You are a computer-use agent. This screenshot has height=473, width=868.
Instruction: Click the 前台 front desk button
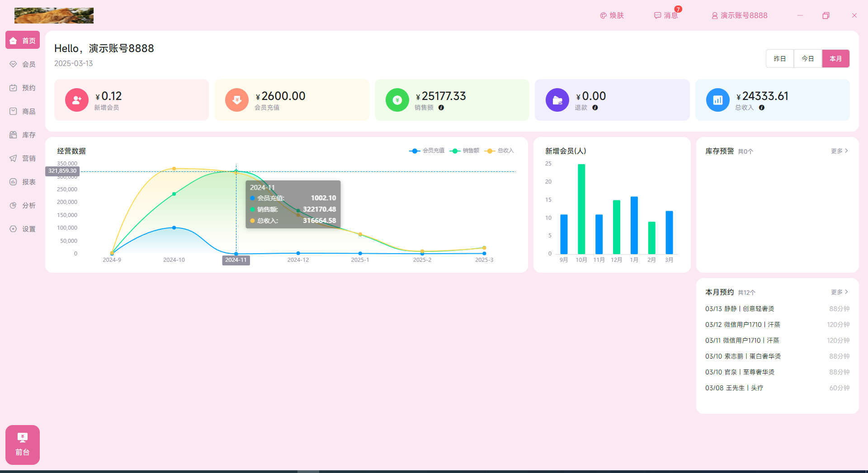[x=23, y=445]
